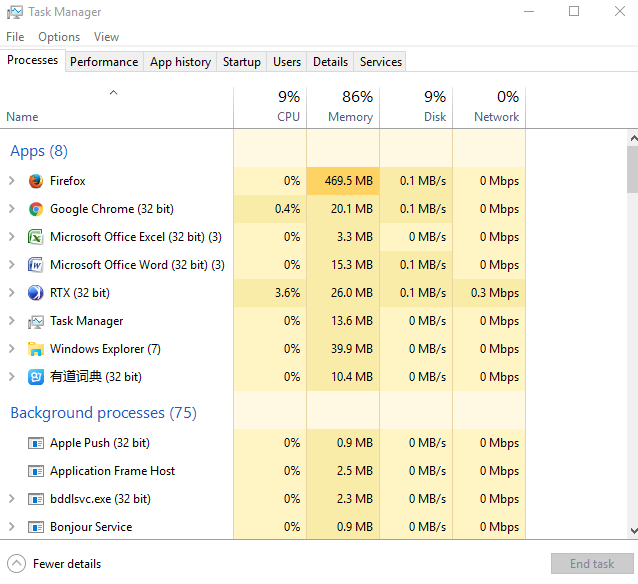Open the View menu
This screenshot has height=584, width=638.
click(106, 37)
